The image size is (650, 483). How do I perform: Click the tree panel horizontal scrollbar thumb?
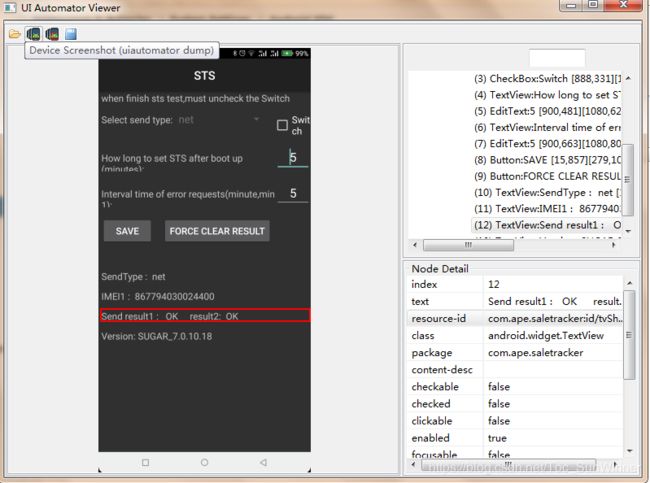pyautogui.click(x=468, y=245)
